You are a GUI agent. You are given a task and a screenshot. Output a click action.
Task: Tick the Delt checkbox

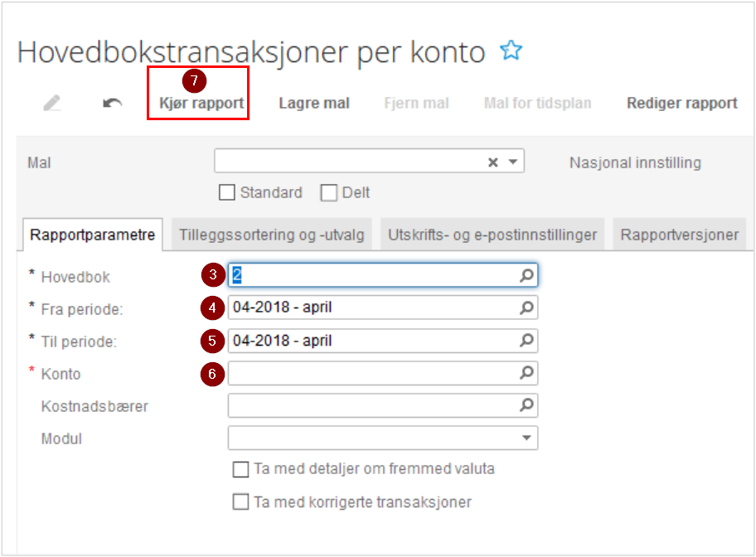coord(329,192)
